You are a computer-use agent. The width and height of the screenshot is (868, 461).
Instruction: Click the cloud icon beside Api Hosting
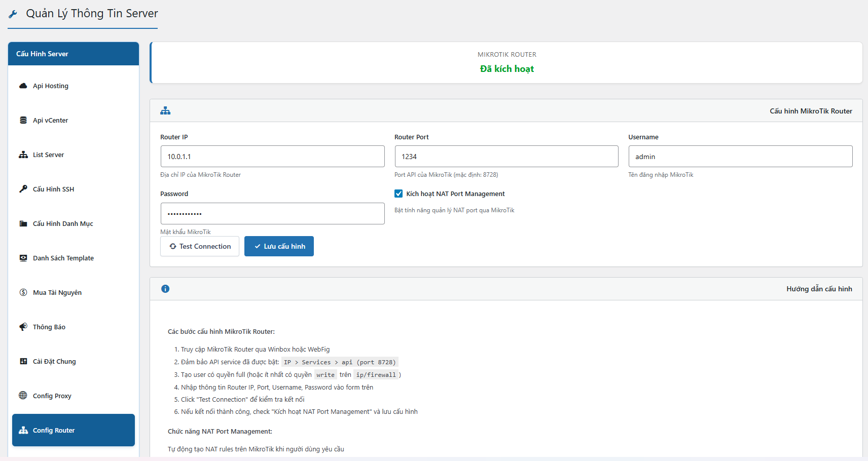point(23,86)
